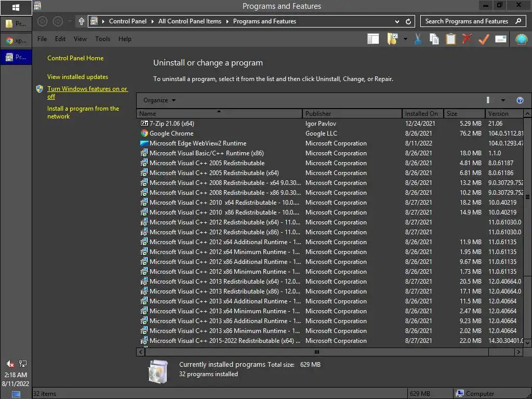Expand the Folder Options dropdown arrow
532x399 pixels.
click(405, 39)
